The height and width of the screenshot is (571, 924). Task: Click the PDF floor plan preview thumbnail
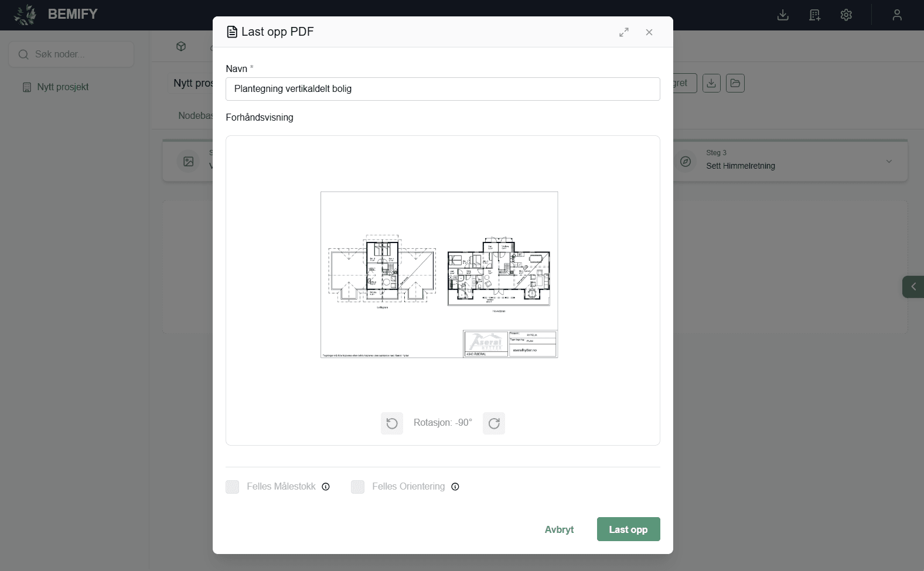[x=439, y=275]
